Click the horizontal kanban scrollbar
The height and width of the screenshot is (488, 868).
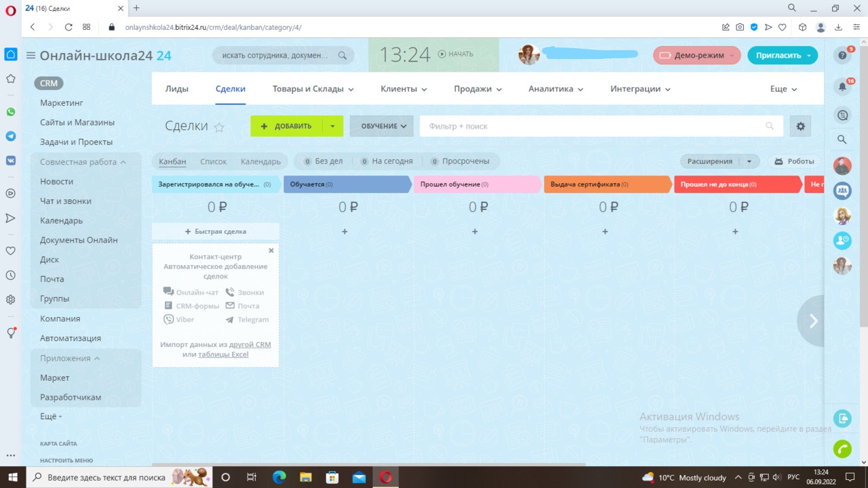coord(369,464)
